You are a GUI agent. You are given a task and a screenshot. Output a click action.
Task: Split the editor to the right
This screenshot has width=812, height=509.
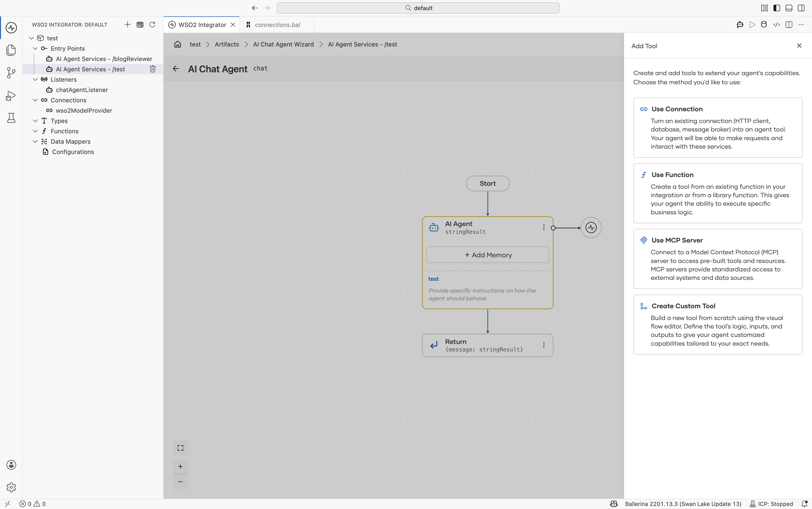coord(789,25)
